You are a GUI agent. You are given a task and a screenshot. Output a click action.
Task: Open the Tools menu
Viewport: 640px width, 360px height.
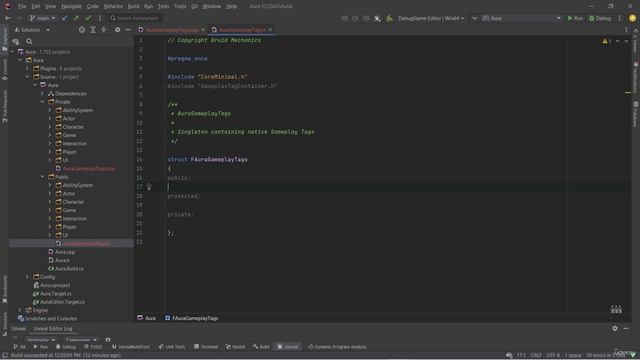(x=180, y=6)
